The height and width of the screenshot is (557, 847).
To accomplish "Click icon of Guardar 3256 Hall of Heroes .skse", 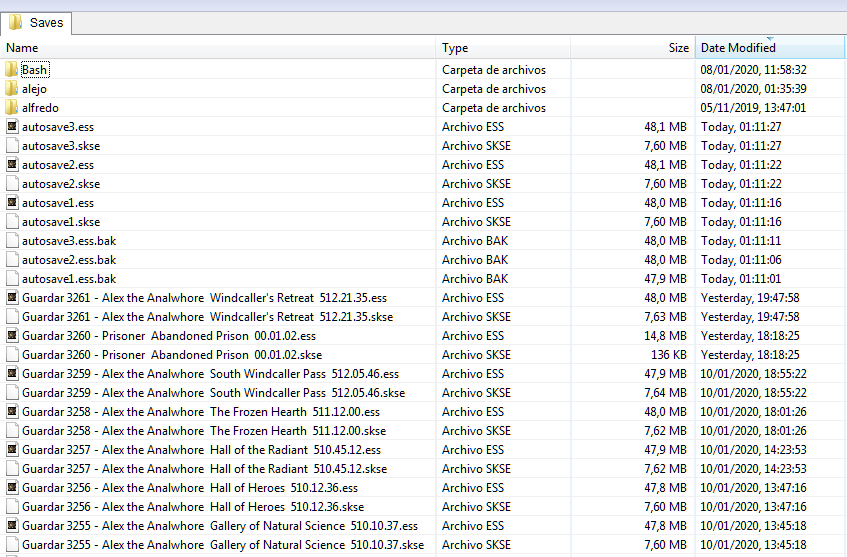I will point(12,507).
